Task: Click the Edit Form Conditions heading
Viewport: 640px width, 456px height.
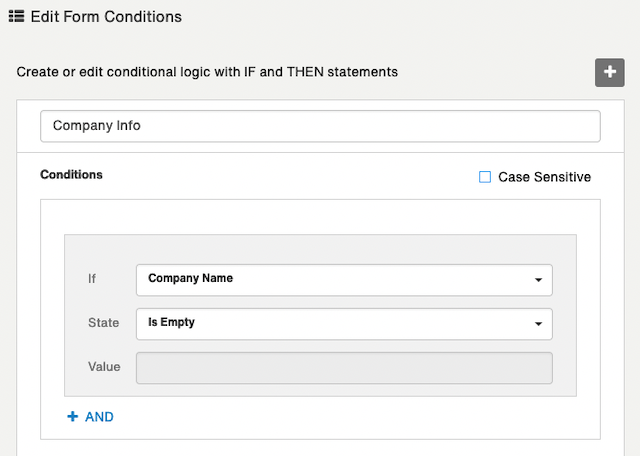Action: 106,17
